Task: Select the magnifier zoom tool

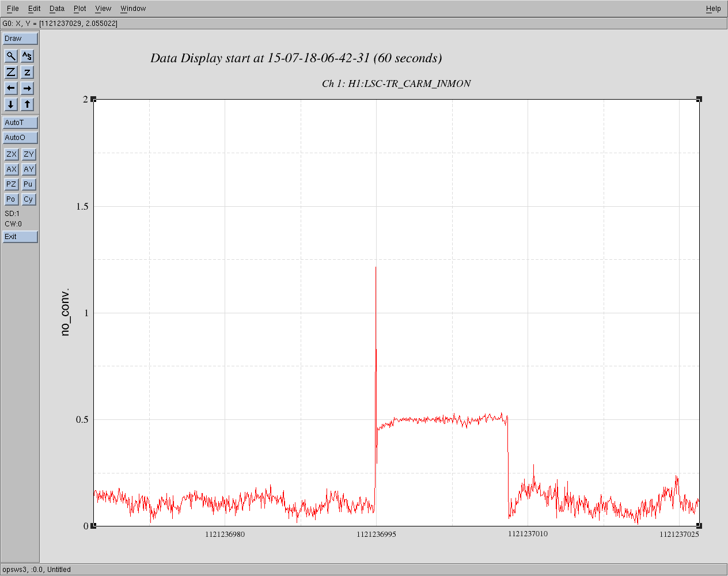Action: point(11,56)
